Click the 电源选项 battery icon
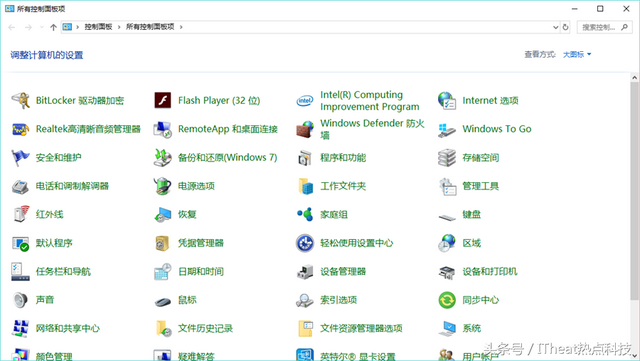 click(x=162, y=186)
